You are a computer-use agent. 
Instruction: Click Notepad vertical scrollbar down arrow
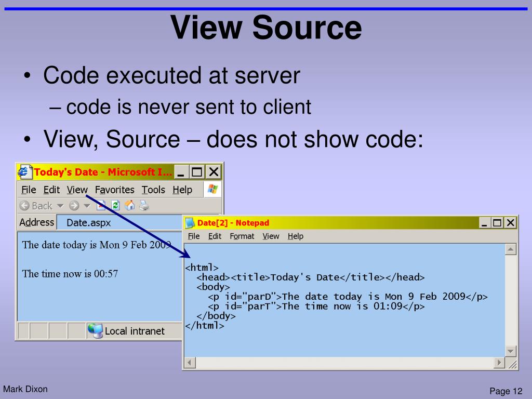pos(511,351)
